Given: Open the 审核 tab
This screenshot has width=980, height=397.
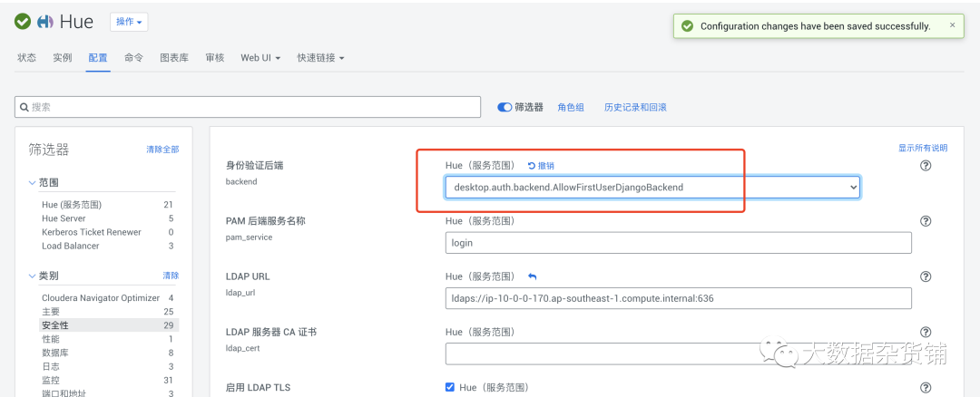Looking at the screenshot, I should tap(215, 57).
